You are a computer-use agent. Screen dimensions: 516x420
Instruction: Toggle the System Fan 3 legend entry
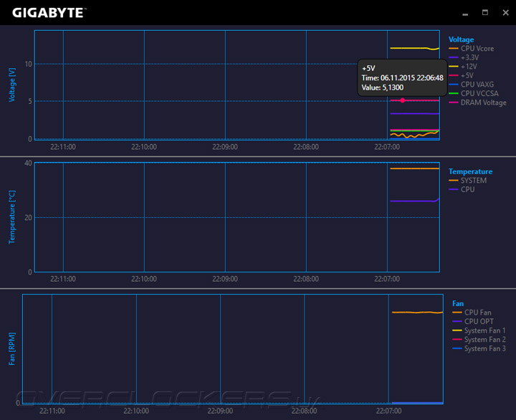pos(479,348)
